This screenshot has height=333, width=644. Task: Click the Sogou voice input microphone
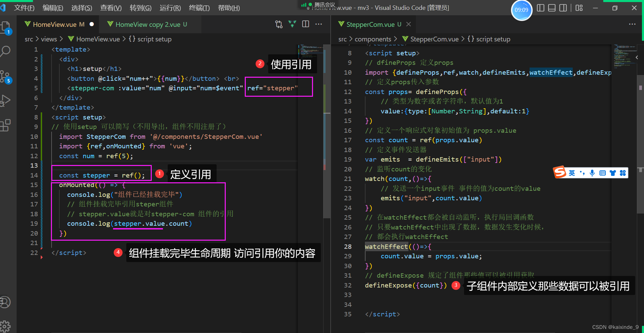[x=592, y=173]
